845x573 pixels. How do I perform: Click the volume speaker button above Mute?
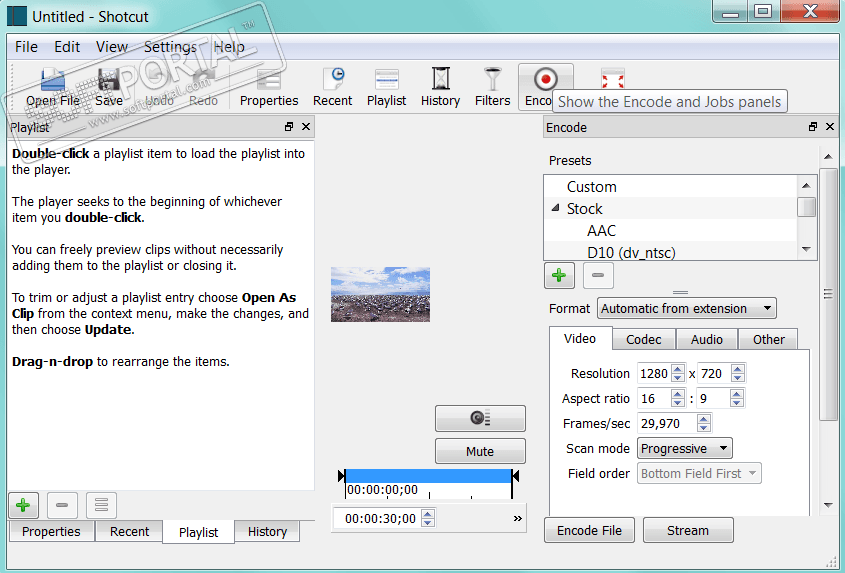coord(480,418)
